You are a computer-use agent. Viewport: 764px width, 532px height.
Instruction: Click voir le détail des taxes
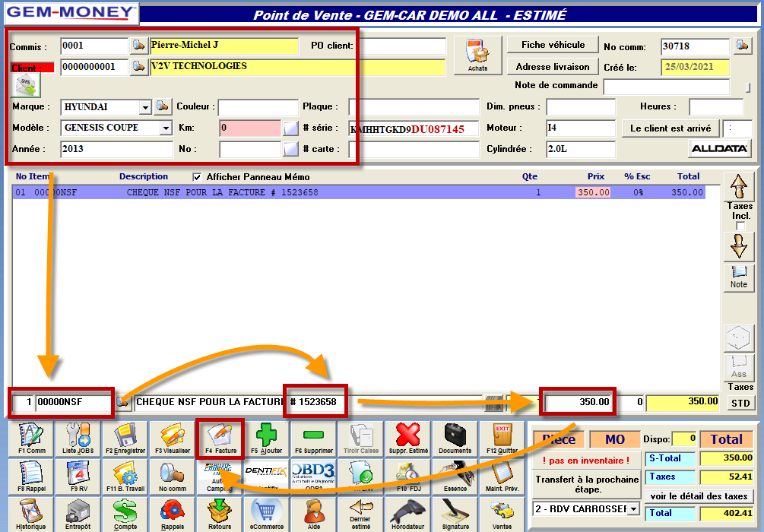pos(699,496)
